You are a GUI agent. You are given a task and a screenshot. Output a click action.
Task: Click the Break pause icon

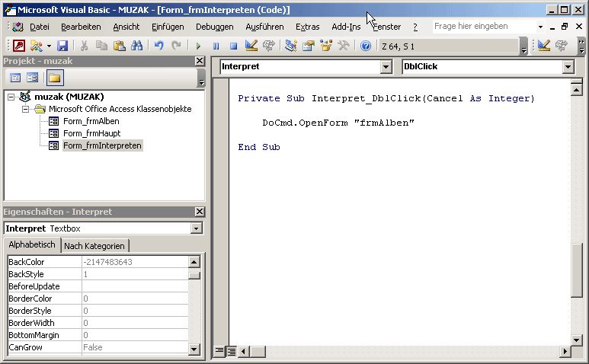point(216,46)
